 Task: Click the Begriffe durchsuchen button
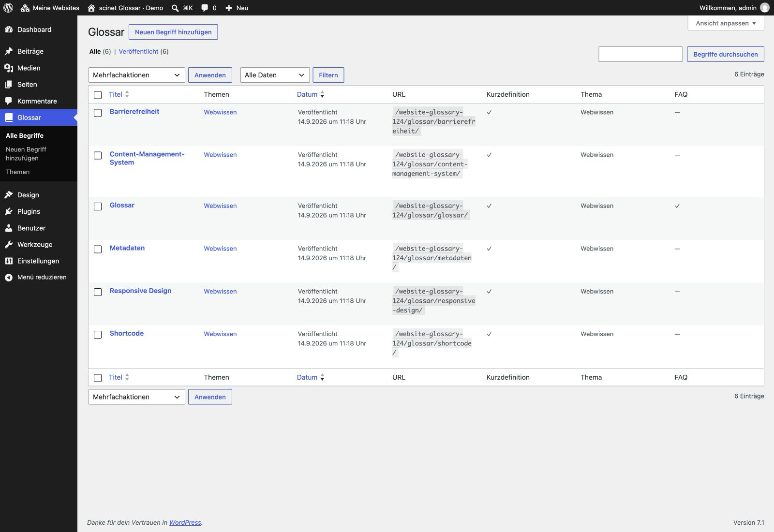(726, 54)
